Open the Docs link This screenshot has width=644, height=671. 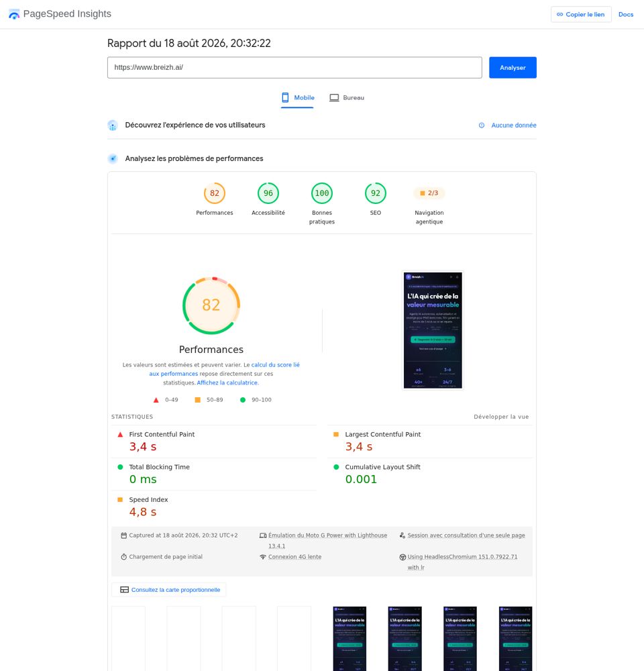pos(626,15)
